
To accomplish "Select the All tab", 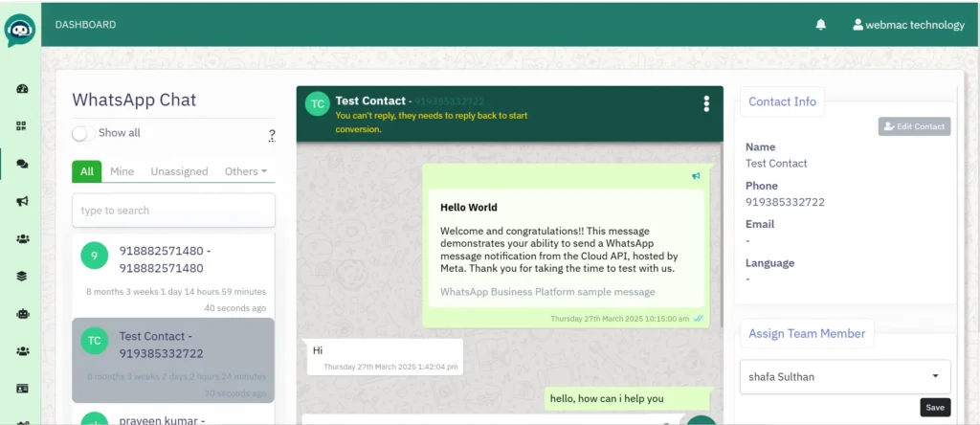I will point(87,171).
